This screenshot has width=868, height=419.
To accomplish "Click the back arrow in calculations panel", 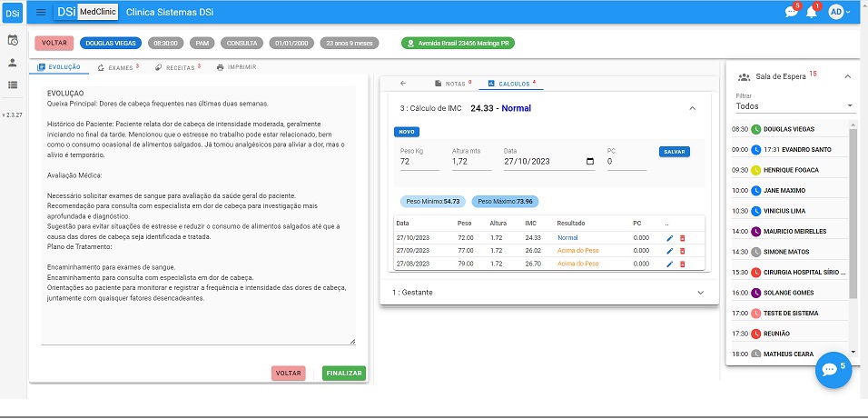I will tap(403, 84).
